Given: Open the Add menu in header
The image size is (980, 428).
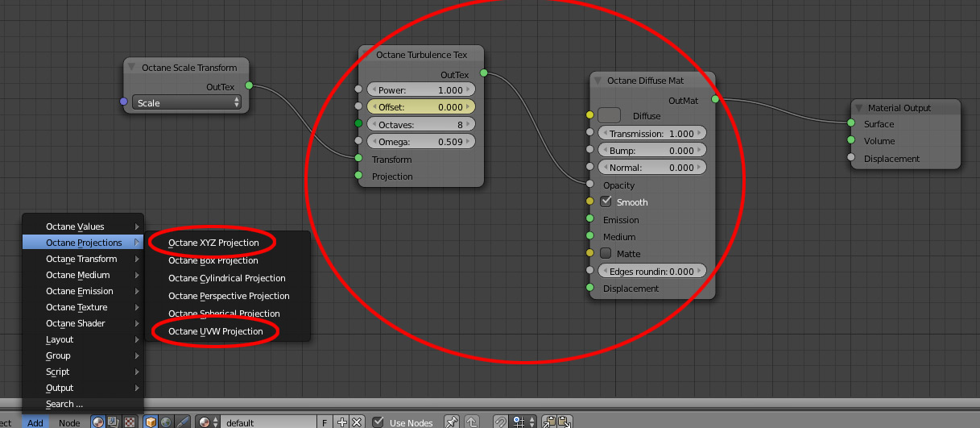Looking at the screenshot, I should [x=35, y=422].
